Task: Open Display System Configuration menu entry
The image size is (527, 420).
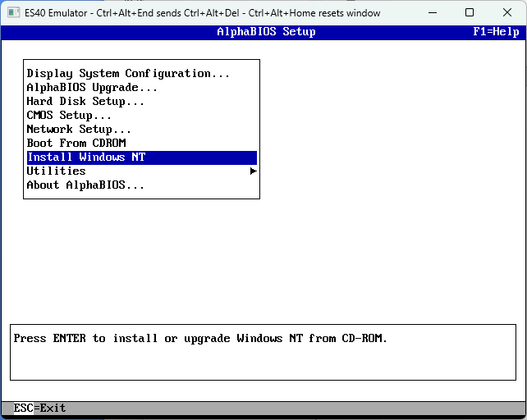Action: [x=141, y=74]
